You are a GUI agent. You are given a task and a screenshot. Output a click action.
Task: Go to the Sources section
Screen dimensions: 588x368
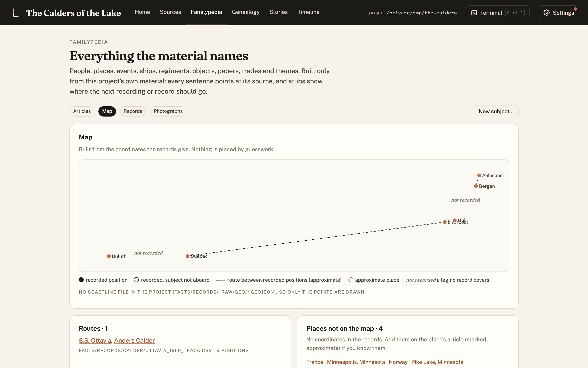pyautogui.click(x=170, y=12)
